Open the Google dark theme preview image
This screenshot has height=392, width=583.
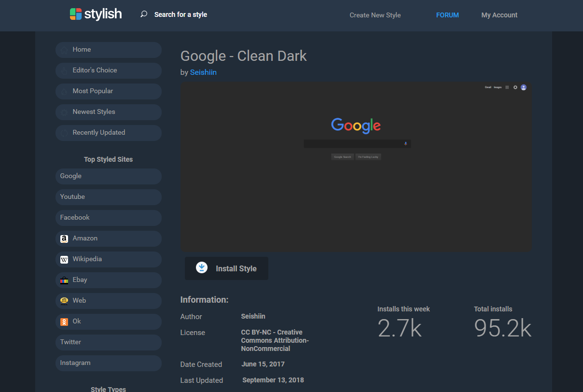coord(356,167)
